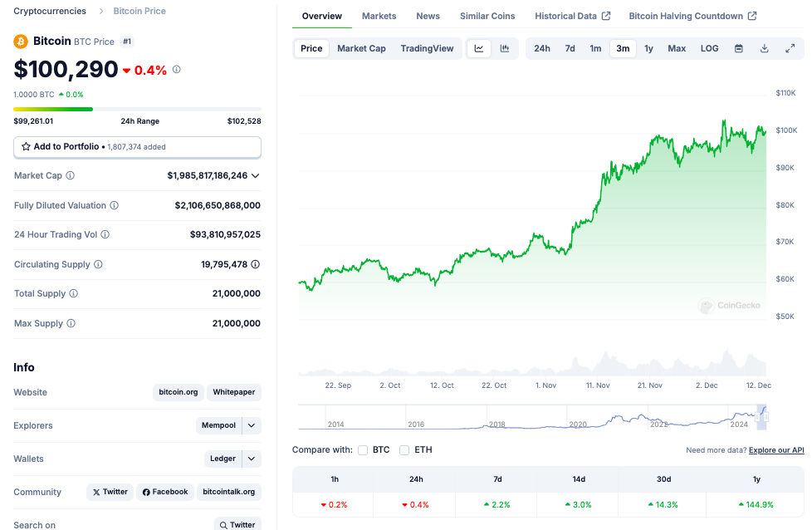Show Circulating Supply label info icon
Image resolution: width=812 pixels, height=530 pixels.
tap(99, 264)
